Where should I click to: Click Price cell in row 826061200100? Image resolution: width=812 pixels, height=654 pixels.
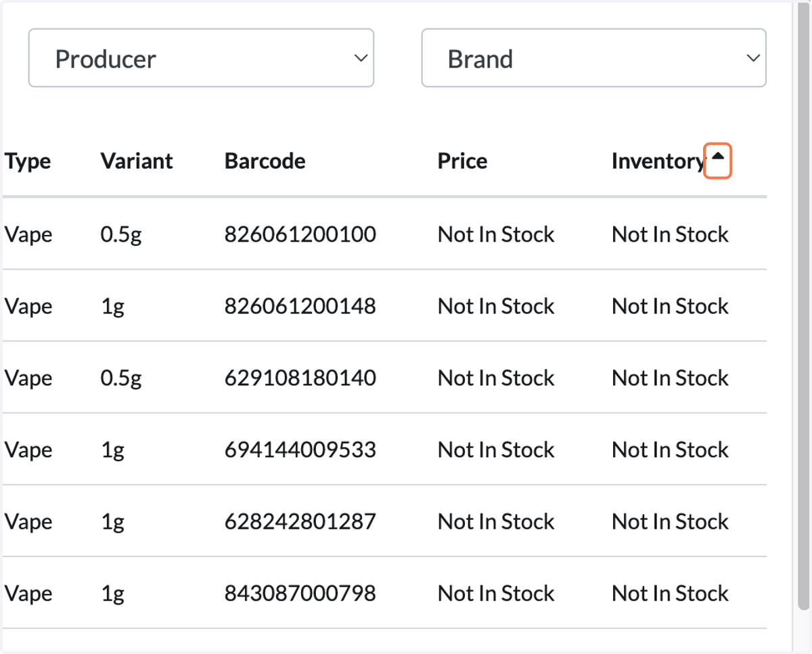pyautogui.click(x=496, y=234)
